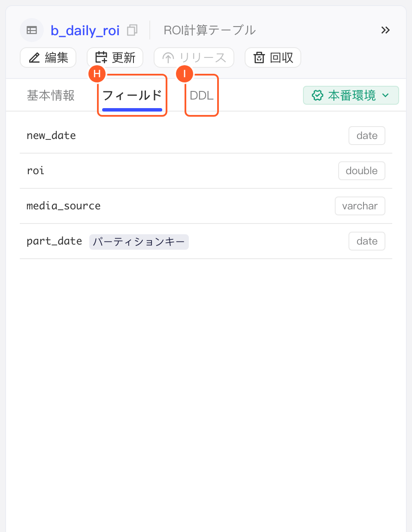The height and width of the screenshot is (532, 412).
Task: Click the date type badge of new_date
Action: 367,136
